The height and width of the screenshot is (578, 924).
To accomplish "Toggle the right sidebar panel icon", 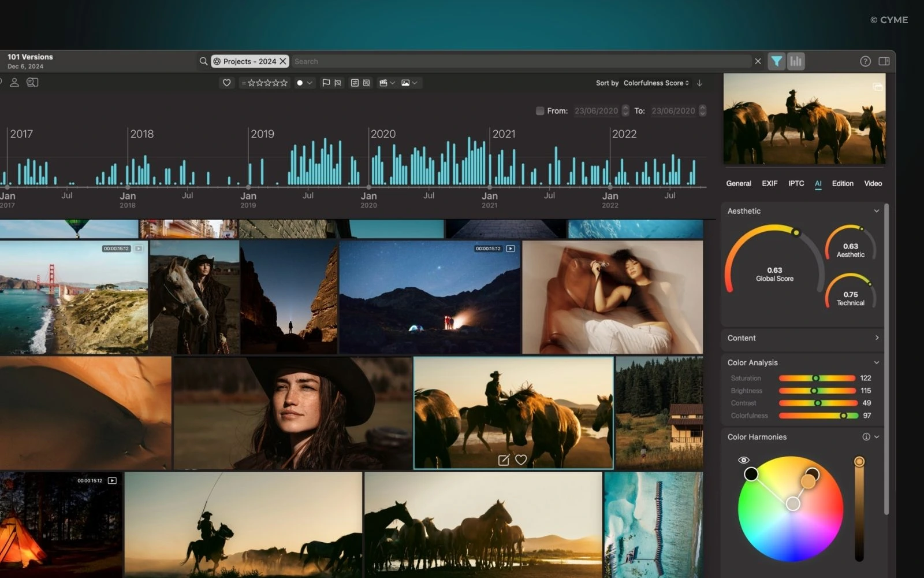I will tap(884, 61).
